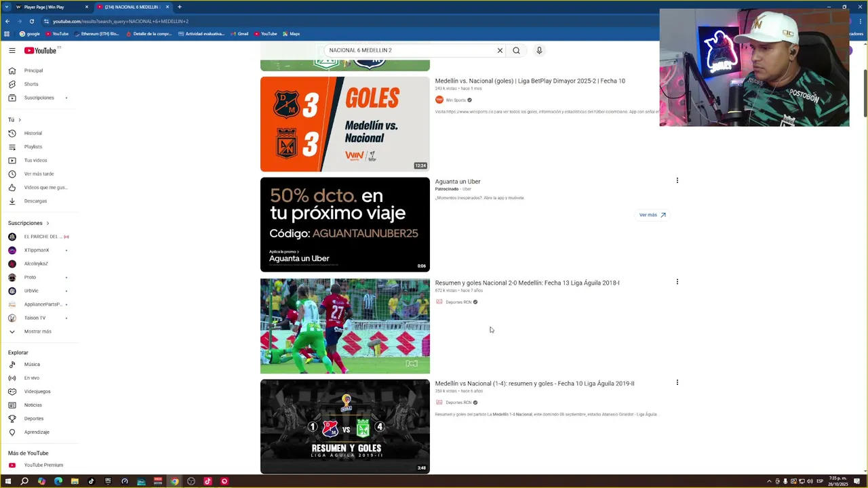The image size is (868, 488).
Task: Open Suscripciones sidebar item
Action: (39, 98)
